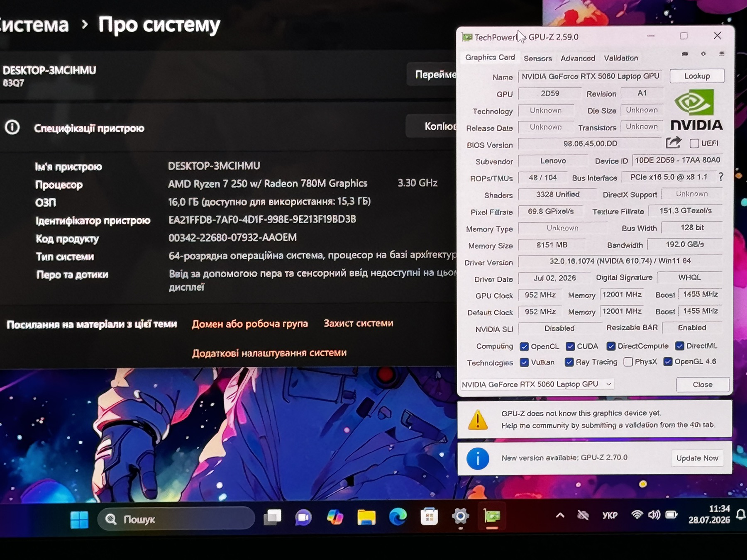Click the Settings gear on the taskbar
Image resolution: width=747 pixels, height=560 pixels.
coord(461,516)
